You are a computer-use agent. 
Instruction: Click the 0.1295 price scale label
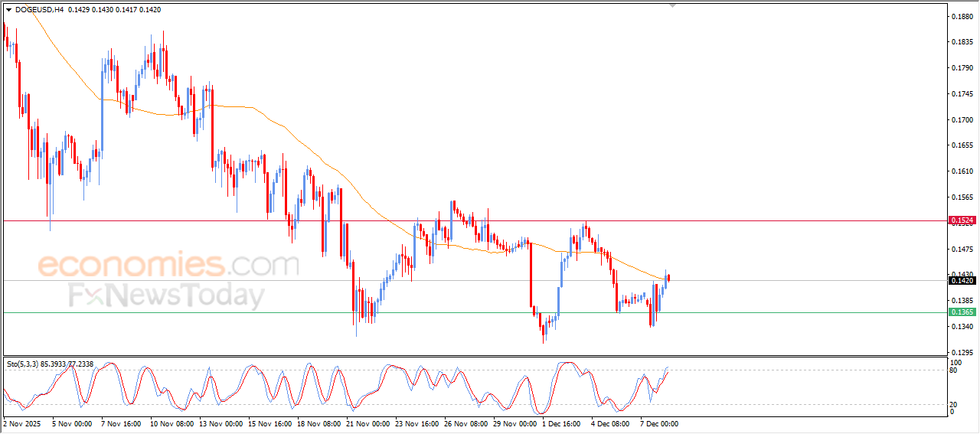pyautogui.click(x=960, y=353)
